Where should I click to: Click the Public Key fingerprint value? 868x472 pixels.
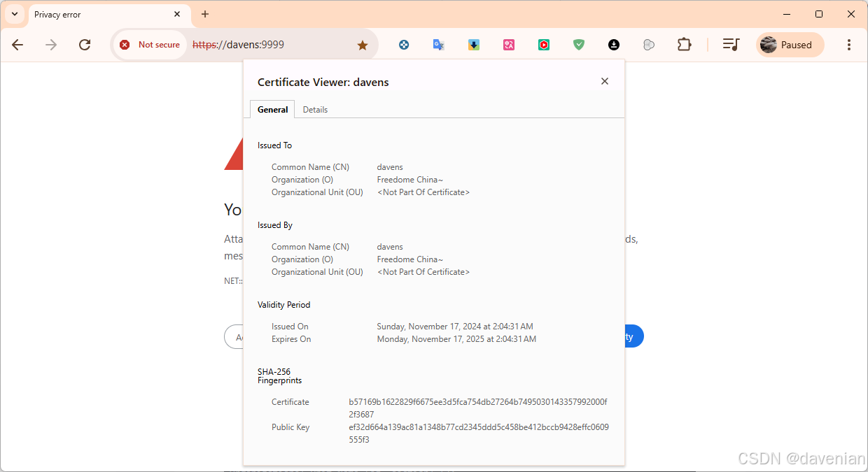point(479,434)
